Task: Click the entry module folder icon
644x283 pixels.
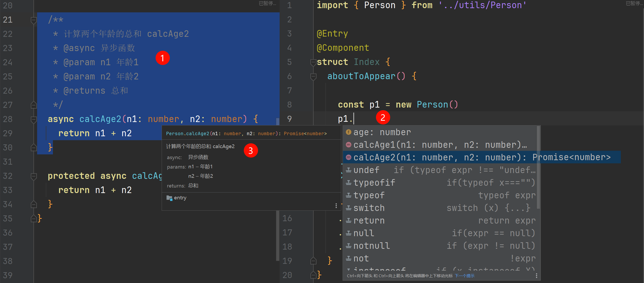Action: tap(169, 198)
